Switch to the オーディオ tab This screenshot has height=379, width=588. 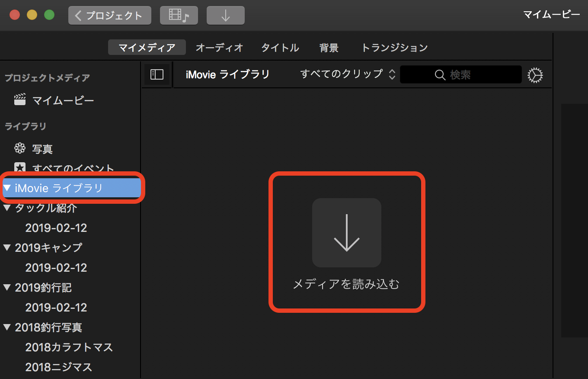(219, 48)
